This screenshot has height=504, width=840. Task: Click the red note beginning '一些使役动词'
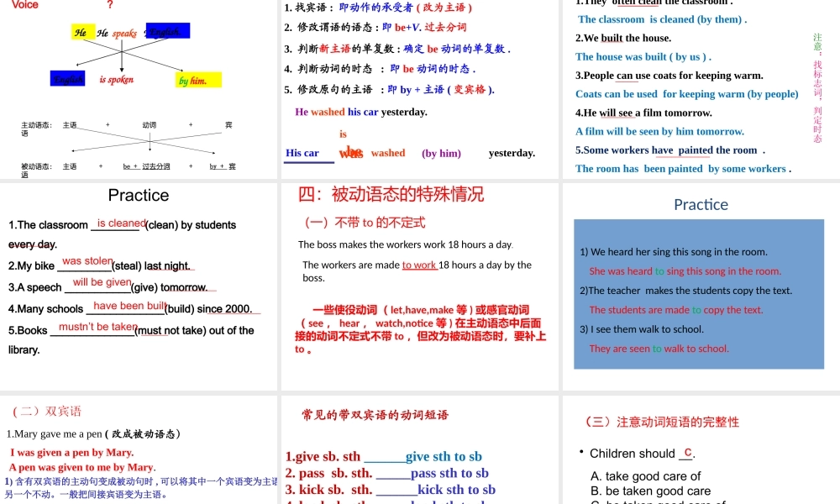pos(420,329)
